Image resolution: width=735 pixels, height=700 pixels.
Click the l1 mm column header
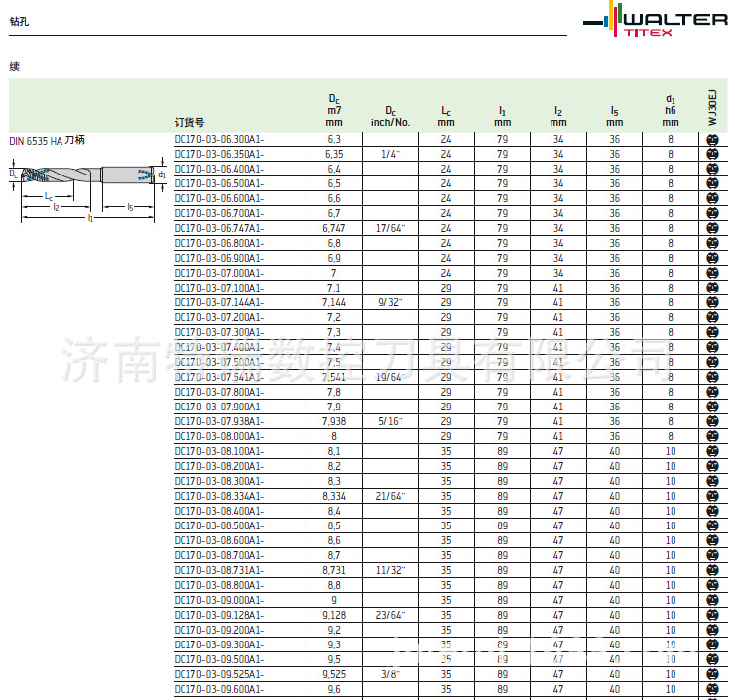click(x=502, y=117)
